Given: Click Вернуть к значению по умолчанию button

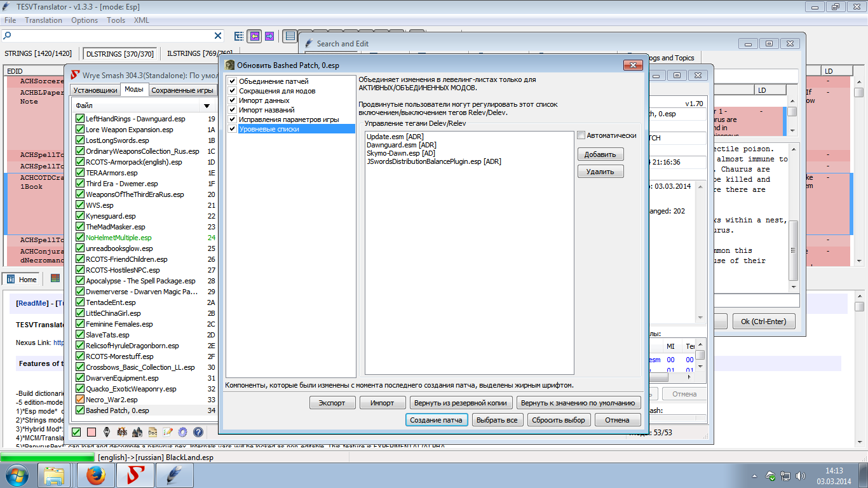Looking at the screenshot, I should coord(578,403).
